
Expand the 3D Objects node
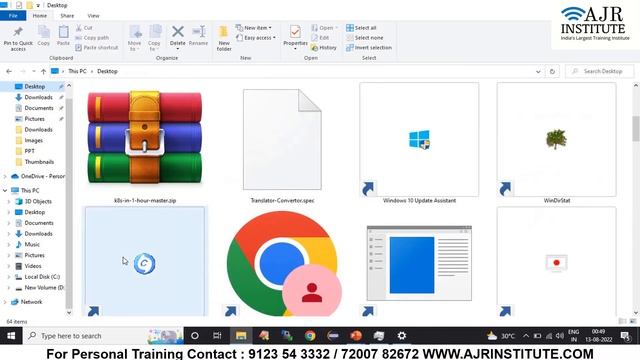(x=9, y=201)
